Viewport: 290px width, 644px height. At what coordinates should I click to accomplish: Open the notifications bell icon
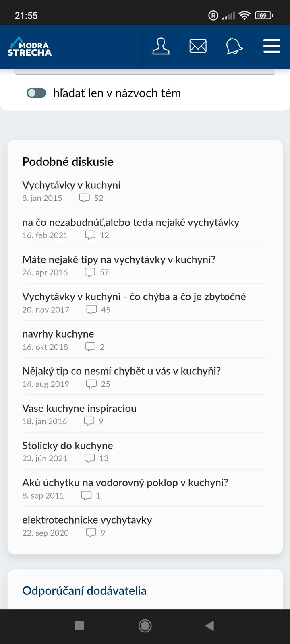pos(234,46)
